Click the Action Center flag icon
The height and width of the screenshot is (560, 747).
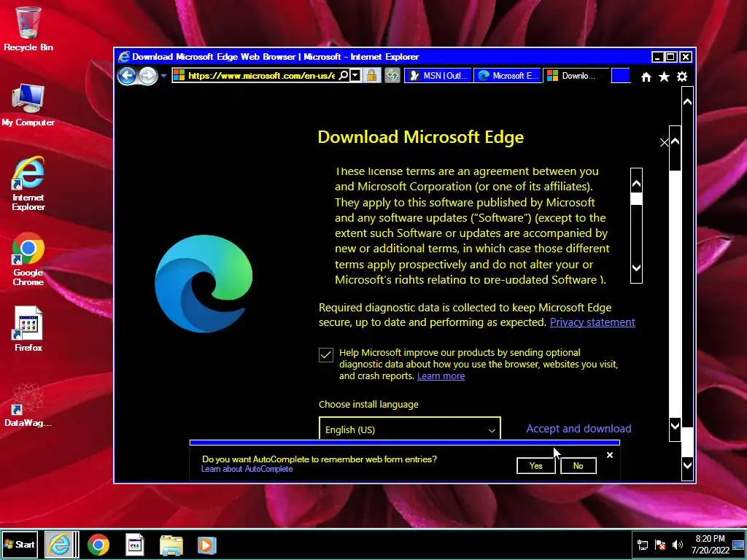659,545
